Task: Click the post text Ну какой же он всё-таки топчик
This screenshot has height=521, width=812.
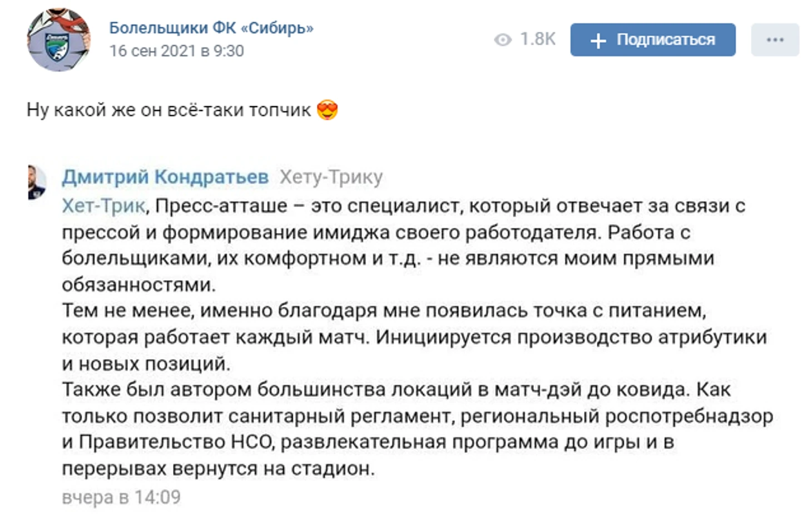Action: click(169, 110)
